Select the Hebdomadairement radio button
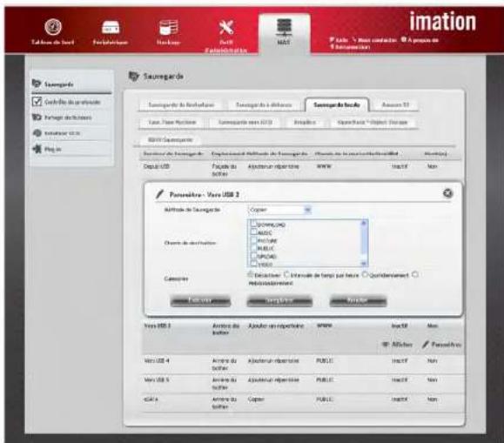Screen dimensions: 504x443 click(414, 275)
